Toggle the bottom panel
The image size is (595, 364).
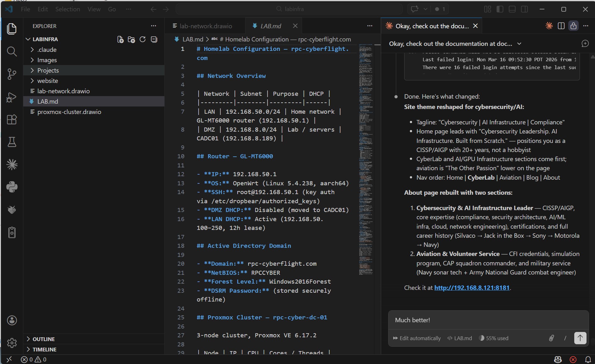click(512, 9)
